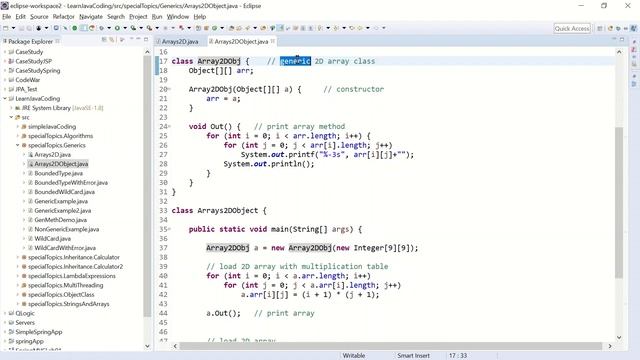Minimize the Package Explorer view
This screenshot has height=360, width=640.
pyautogui.click(x=138, y=39)
